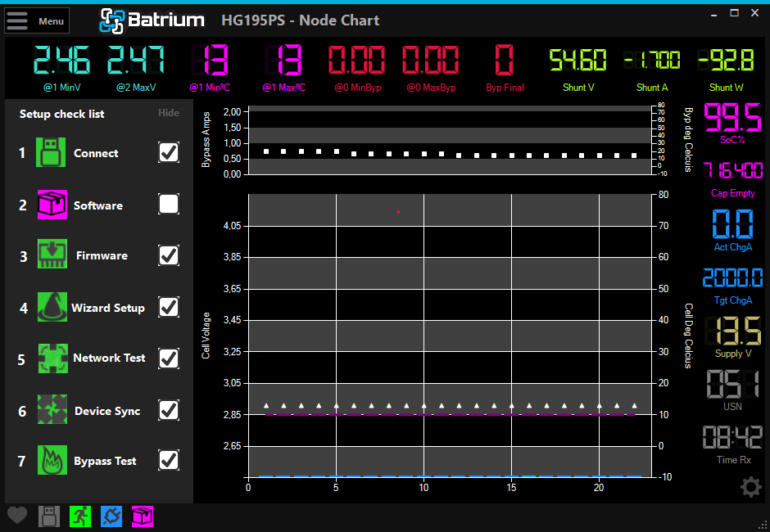Open the Menu in the title bar
Image resolution: width=770 pixels, height=532 pixels.
pos(37,20)
